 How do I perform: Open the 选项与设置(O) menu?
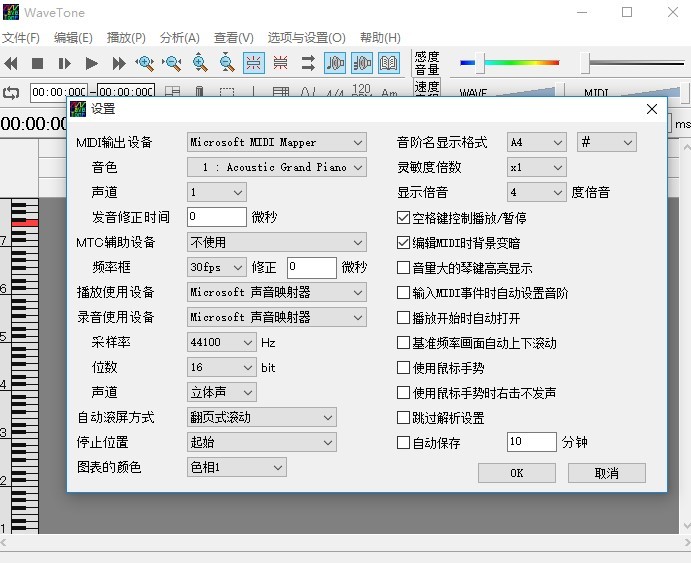pyautogui.click(x=307, y=38)
